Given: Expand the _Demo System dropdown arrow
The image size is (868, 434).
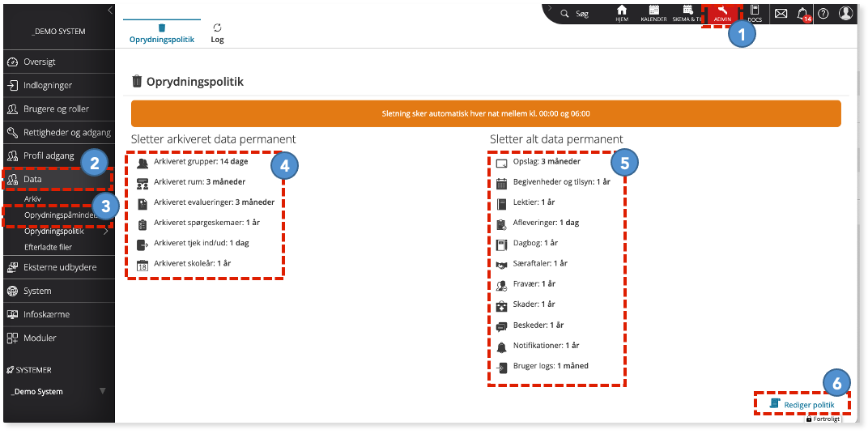Looking at the screenshot, I should click(x=102, y=391).
